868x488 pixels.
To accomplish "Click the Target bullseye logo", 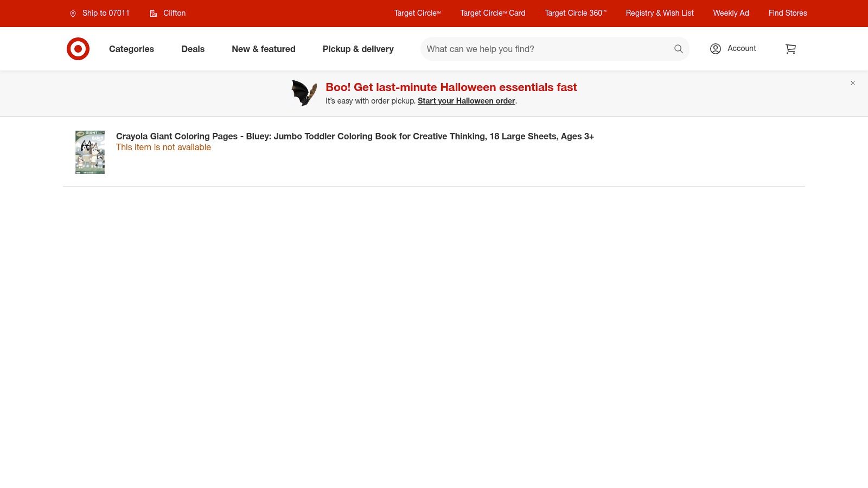I will pos(78,49).
